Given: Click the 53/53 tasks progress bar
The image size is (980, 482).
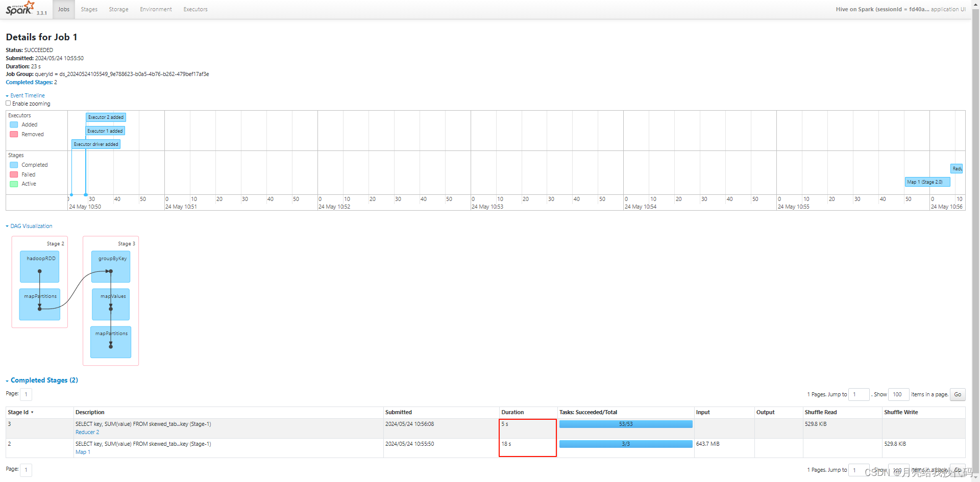Looking at the screenshot, I should point(626,424).
